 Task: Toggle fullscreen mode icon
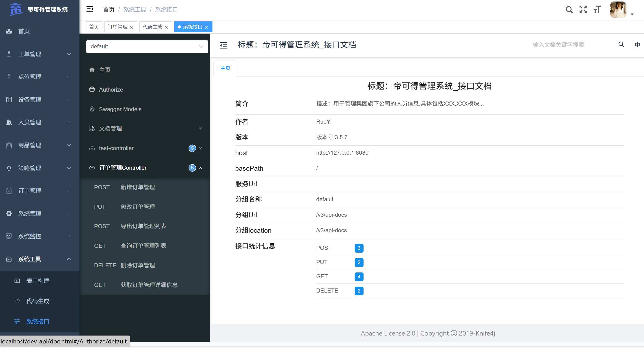click(x=583, y=9)
